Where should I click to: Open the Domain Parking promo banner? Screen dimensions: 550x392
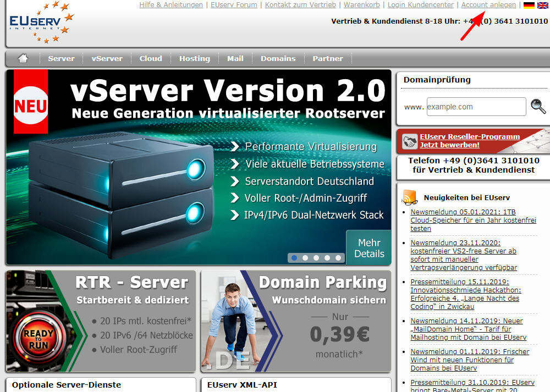click(296, 321)
